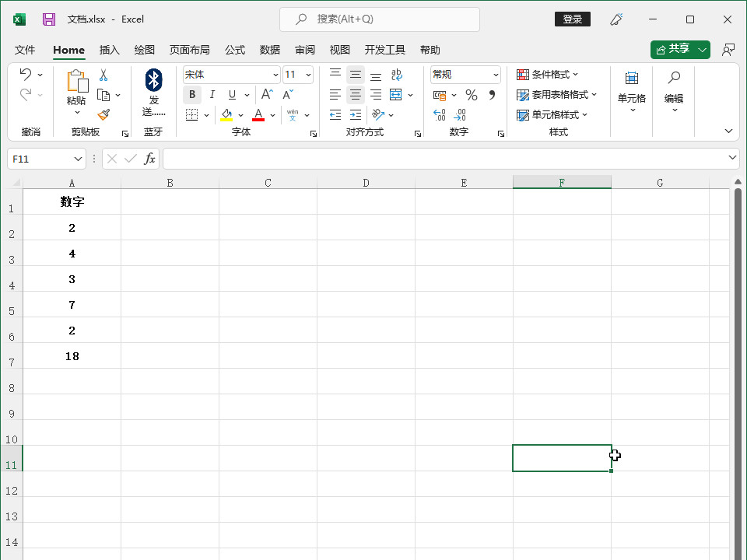Image resolution: width=747 pixels, height=560 pixels.
Task: Apply percent style
Action: coord(472,95)
